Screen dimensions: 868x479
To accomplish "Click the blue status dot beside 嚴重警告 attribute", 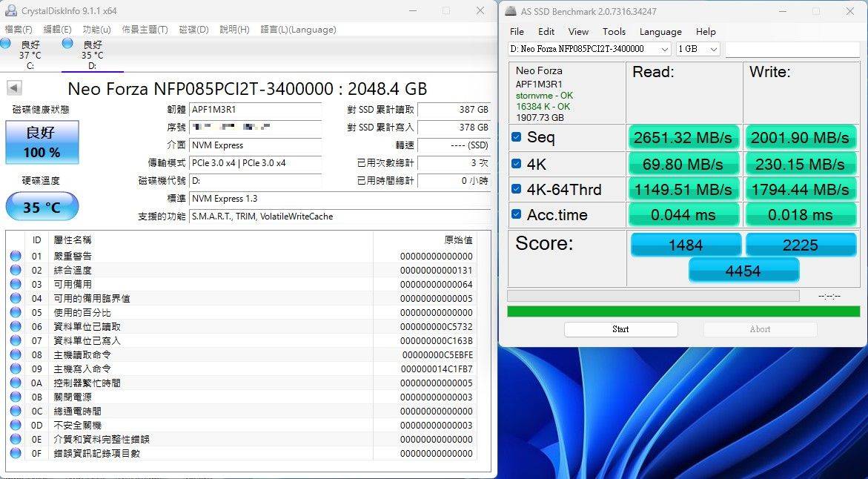I will point(16,254).
